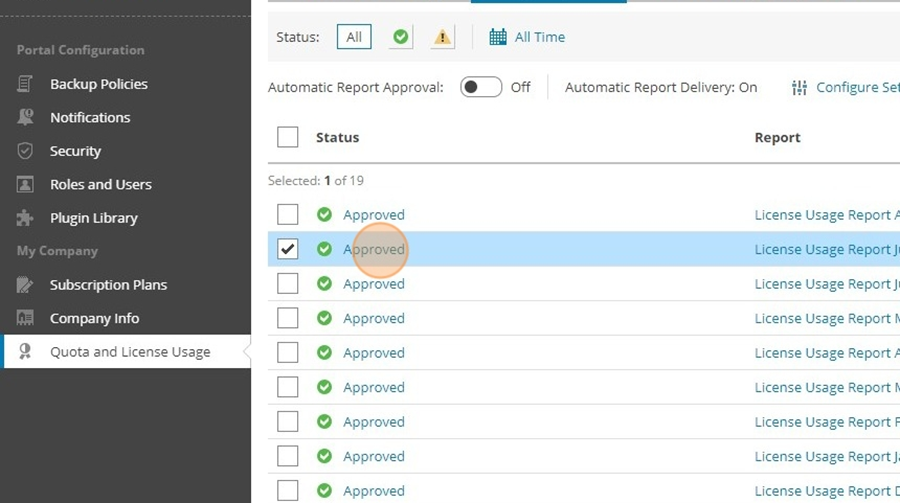Image resolution: width=900 pixels, height=503 pixels.
Task: Open Backup Policies via its sidebar icon
Action: coord(25,84)
